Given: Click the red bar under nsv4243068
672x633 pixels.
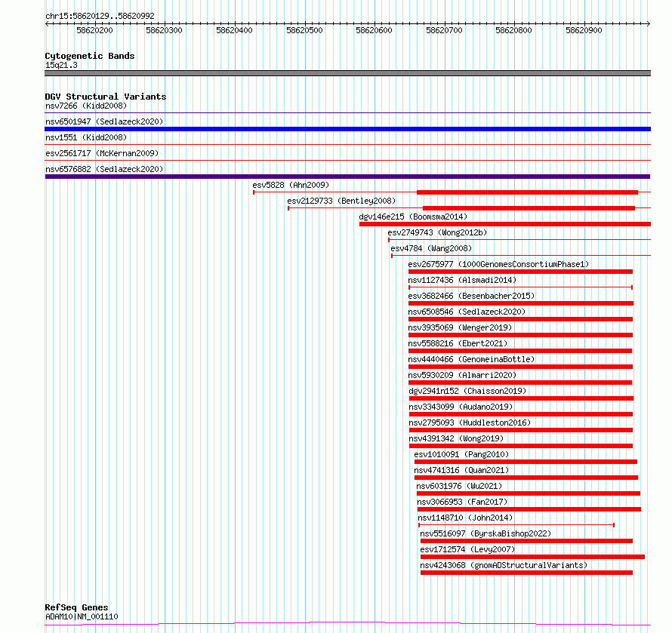Looking at the screenshot, I should click(527, 573).
